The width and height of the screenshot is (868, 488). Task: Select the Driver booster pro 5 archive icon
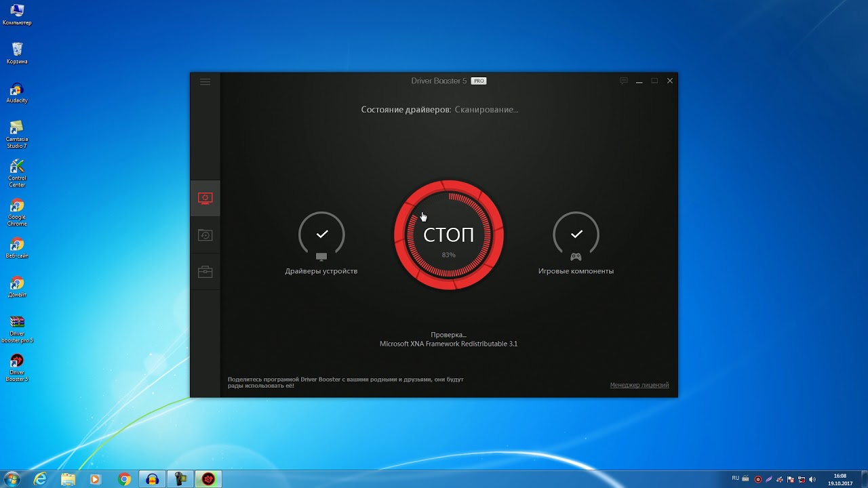(x=17, y=329)
